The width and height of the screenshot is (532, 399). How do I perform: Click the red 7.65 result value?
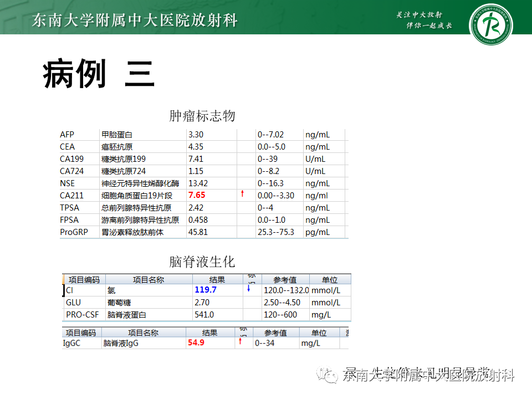[x=197, y=195]
